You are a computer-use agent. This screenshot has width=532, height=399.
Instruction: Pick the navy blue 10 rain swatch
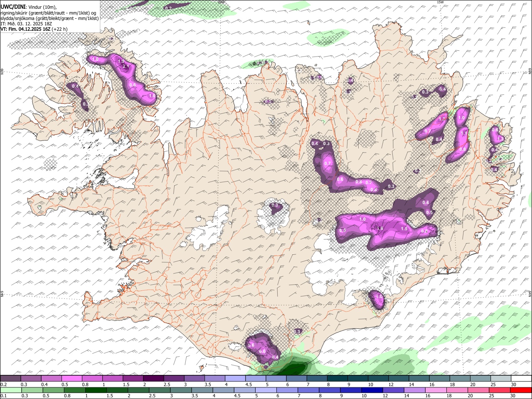[x=372, y=390]
